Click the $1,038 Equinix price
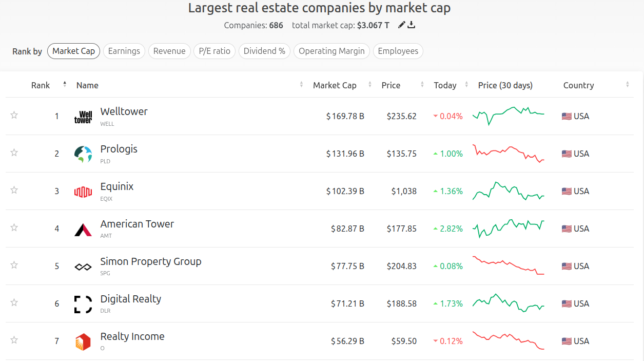644x361 pixels. pyautogui.click(x=404, y=191)
